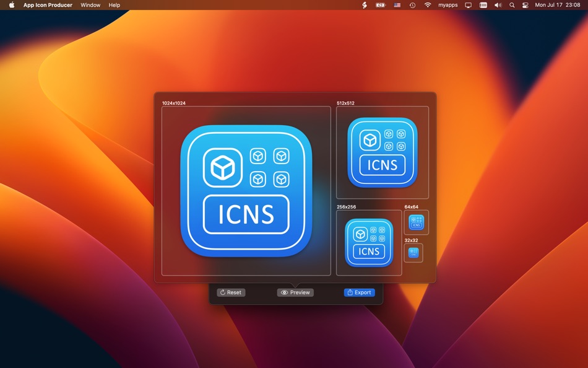Select the 512x512 icon preview
Screen dimensions: 588x368
point(383,152)
